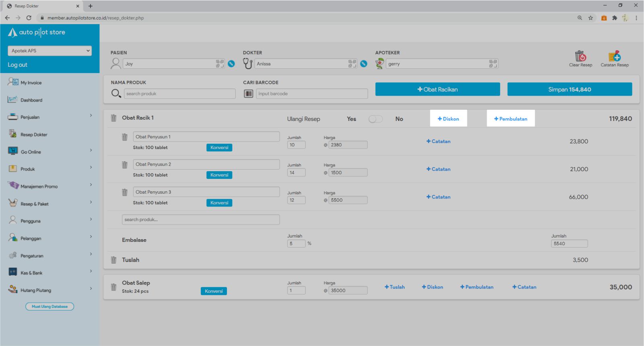Viewport: 644px width, 346px height.
Task: Toggle the Ulangi Resep switch
Action: [375, 119]
